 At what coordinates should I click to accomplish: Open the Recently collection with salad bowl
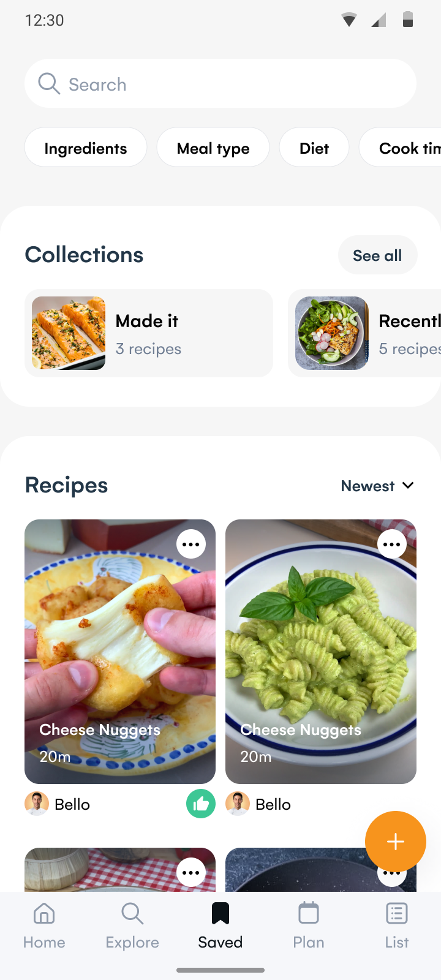364,333
